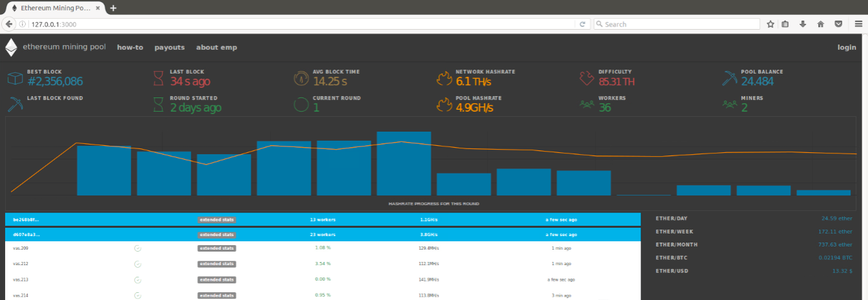Click the Ether/Week value 172.11 ether
The image size is (868, 300).
pos(835,232)
